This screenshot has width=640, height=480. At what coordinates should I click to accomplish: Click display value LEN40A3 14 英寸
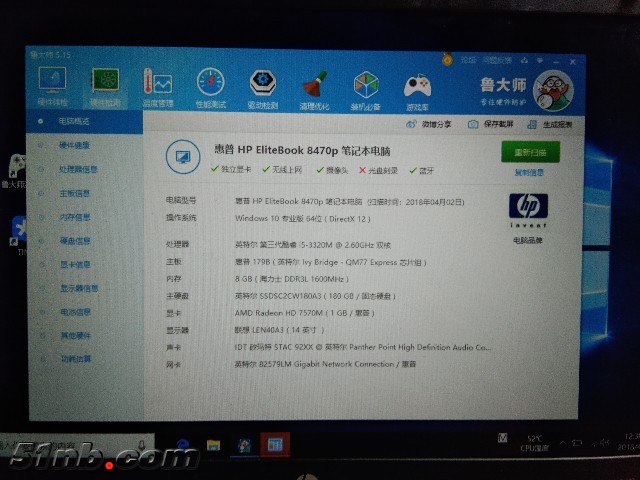pyautogui.click(x=280, y=330)
